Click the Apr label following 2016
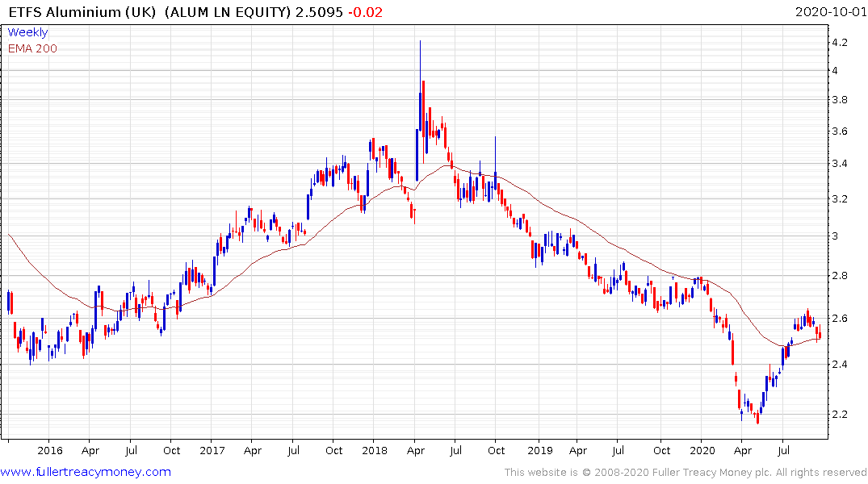The image size is (868, 484). click(x=90, y=450)
